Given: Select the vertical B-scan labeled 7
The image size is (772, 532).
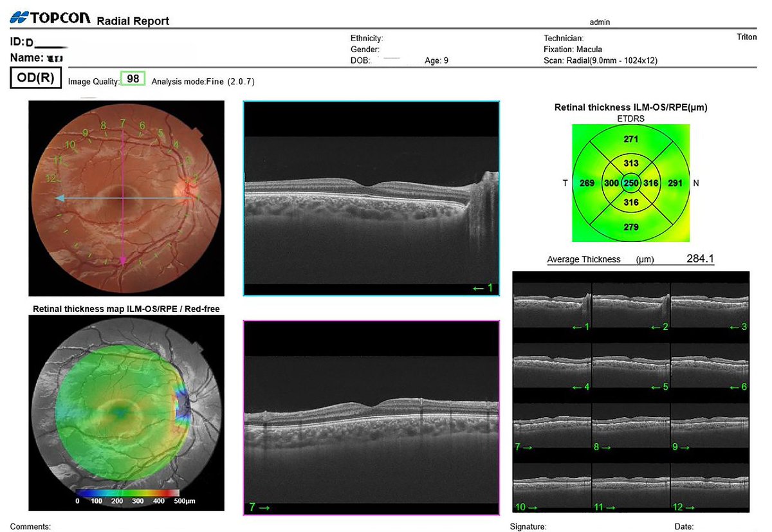Looking at the screenshot, I should (371, 417).
